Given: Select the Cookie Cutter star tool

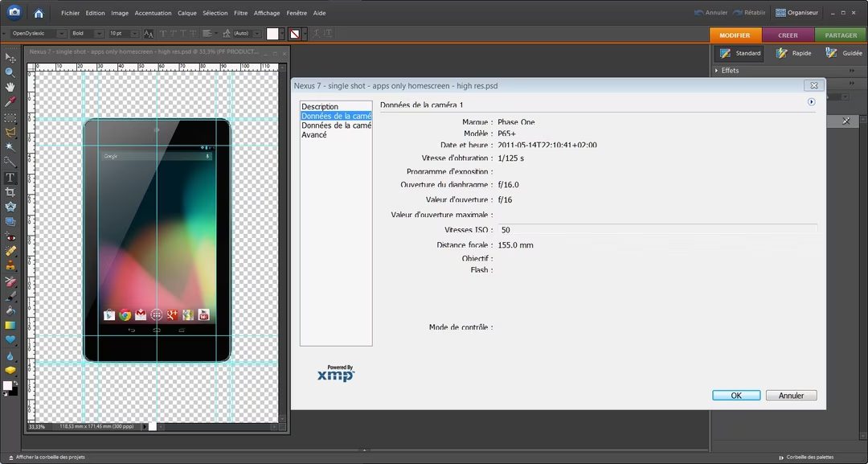Looking at the screenshot, I should click(x=10, y=207).
